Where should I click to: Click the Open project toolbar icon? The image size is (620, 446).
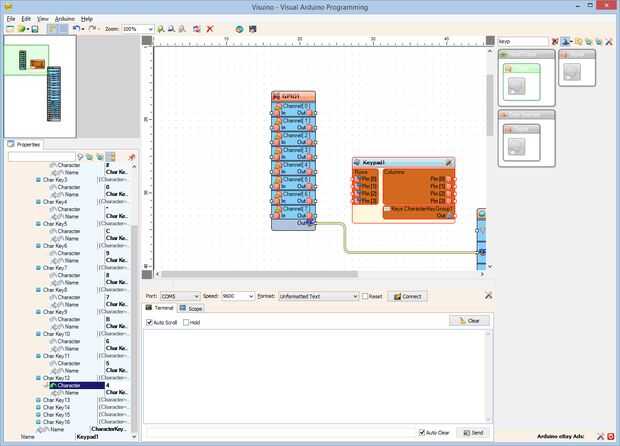point(21,29)
